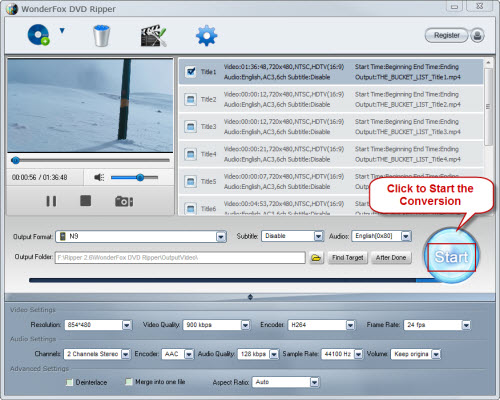Viewport: 500px width, 400px height.
Task: Click the title list vertical scrollbar thumb
Action: pos(488,107)
